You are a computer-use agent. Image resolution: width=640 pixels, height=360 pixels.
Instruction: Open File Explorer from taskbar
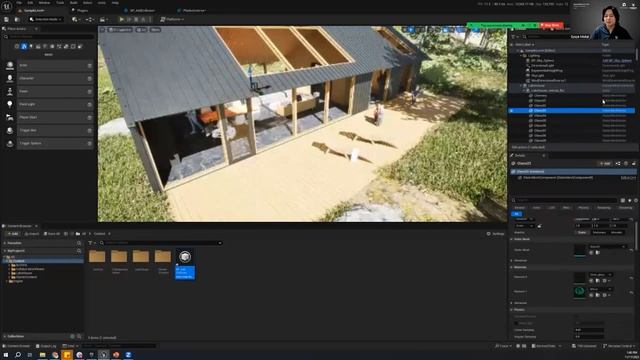coord(42,355)
